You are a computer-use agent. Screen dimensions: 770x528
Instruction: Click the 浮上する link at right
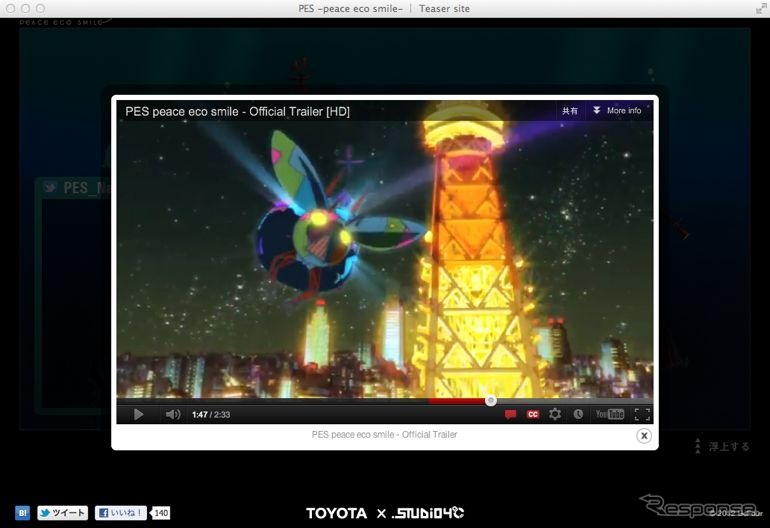coord(721,446)
